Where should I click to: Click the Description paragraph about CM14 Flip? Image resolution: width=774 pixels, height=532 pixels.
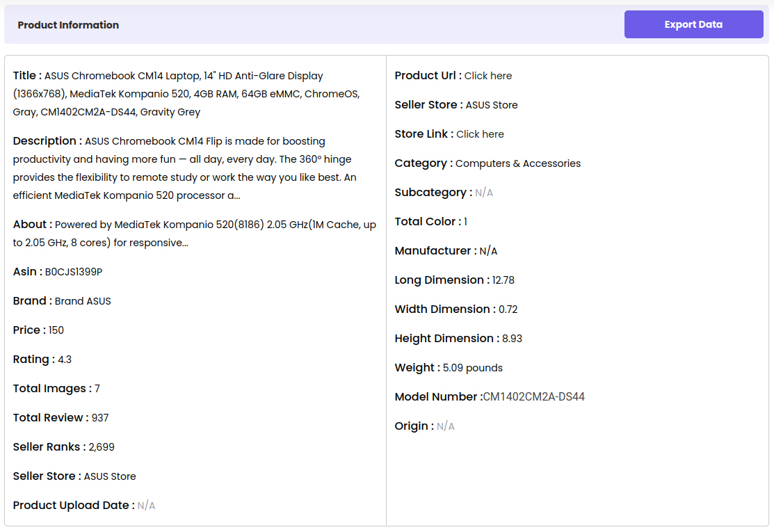tap(184, 168)
